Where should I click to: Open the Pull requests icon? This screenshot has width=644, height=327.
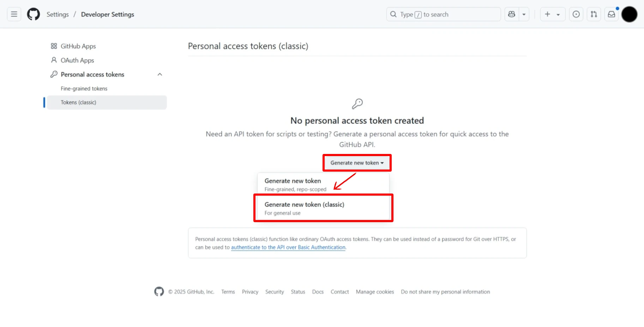(x=594, y=14)
